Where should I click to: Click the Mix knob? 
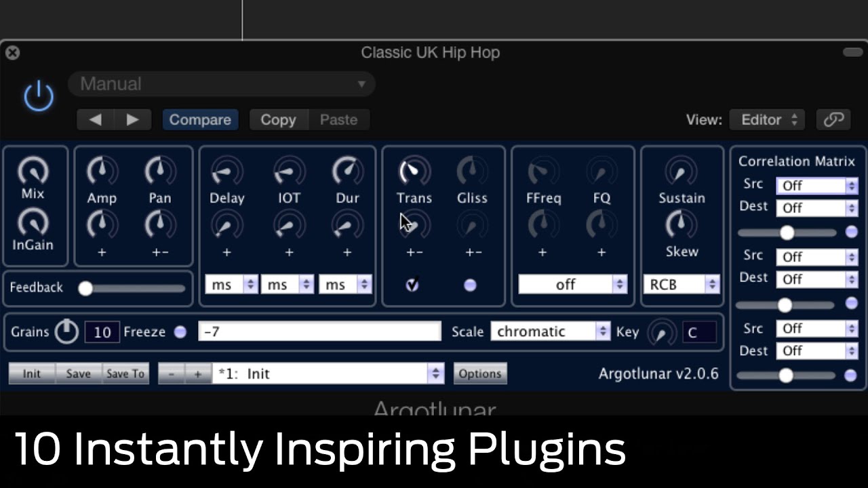33,171
